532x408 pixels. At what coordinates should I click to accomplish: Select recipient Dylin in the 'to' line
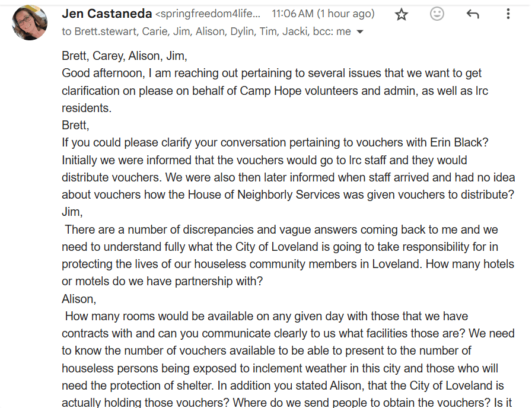pos(246,31)
